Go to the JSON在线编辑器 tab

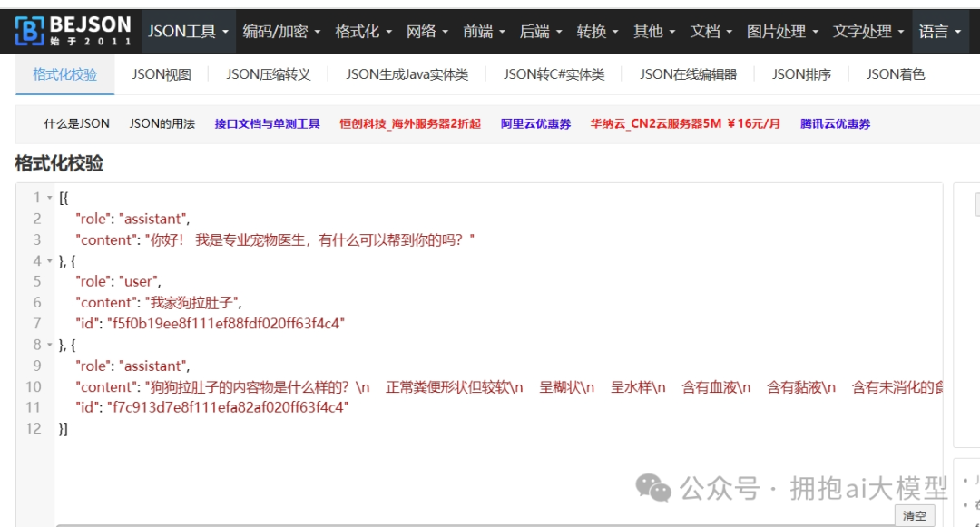pyautogui.click(x=688, y=74)
